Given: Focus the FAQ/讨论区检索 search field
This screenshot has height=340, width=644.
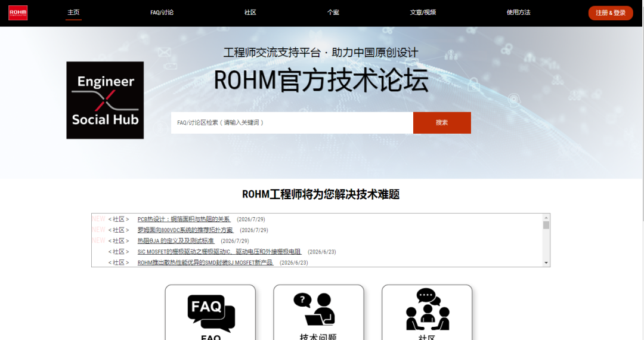Looking at the screenshot, I should (x=292, y=122).
